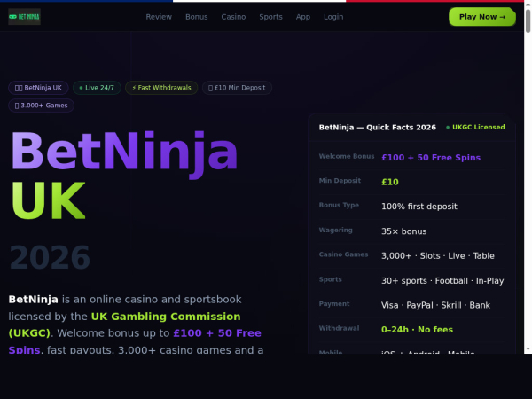
Task: Click the BetNinja logo
Action: [x=25, y=17]
